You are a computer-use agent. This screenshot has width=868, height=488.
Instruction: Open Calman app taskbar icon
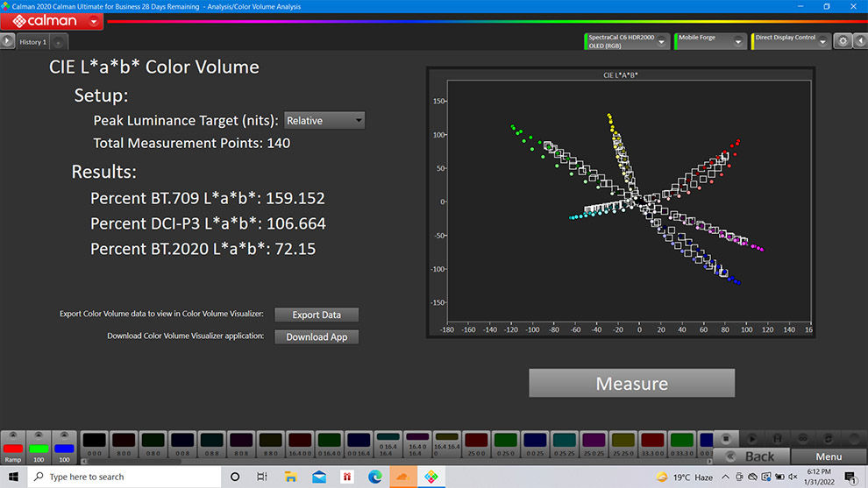click(x=431, y=477)
